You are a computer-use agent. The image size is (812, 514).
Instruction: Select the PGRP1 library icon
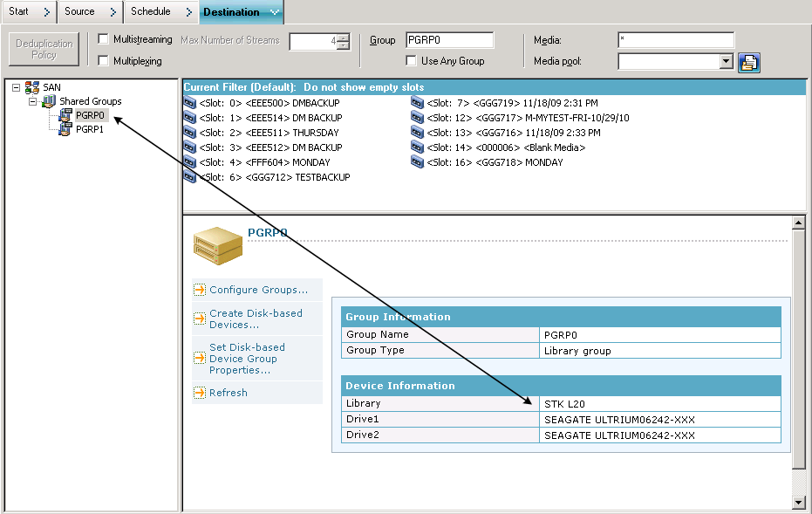64,129
